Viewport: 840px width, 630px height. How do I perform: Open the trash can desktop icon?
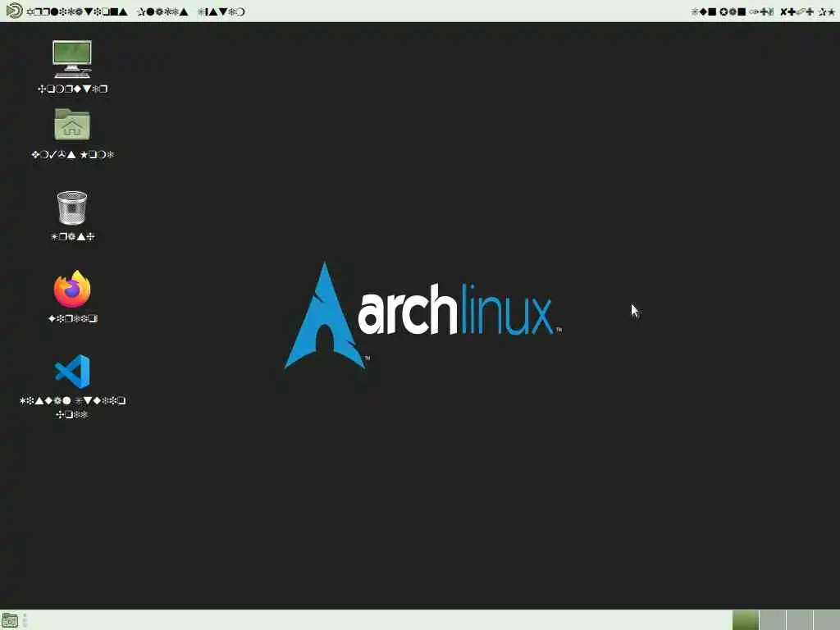point(72,208)
